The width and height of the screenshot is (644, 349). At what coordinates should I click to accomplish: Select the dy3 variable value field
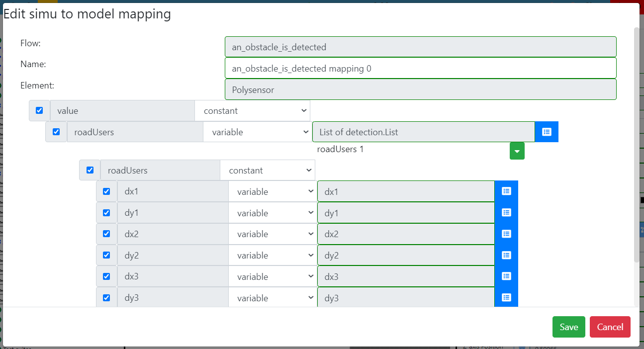pos(406,298)
